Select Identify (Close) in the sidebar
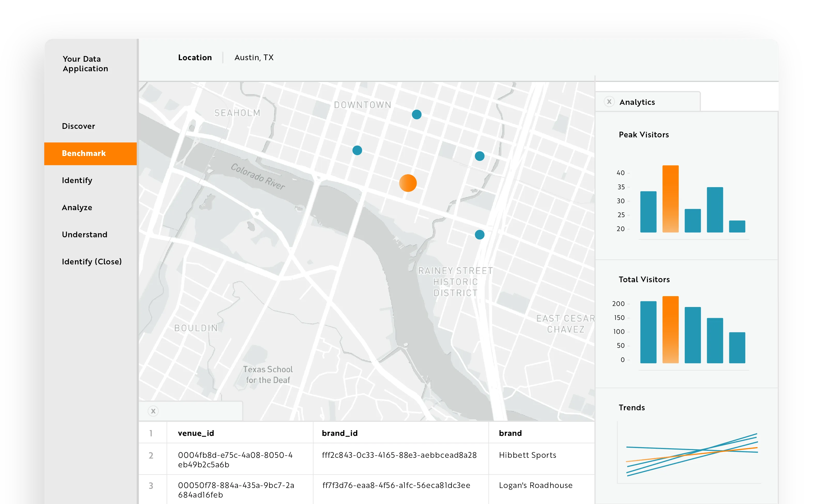 click(92, 261)
